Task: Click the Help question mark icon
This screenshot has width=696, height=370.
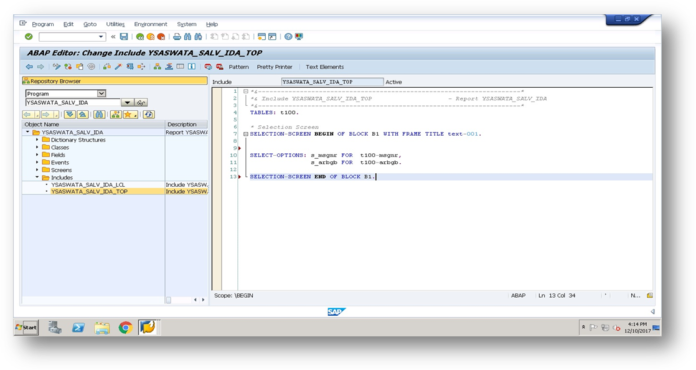Action: coord(288,36)
